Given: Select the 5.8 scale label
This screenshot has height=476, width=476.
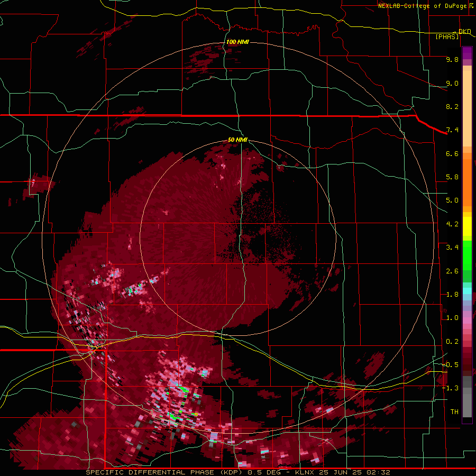Looking at the screenshot, I should (452, 177).
